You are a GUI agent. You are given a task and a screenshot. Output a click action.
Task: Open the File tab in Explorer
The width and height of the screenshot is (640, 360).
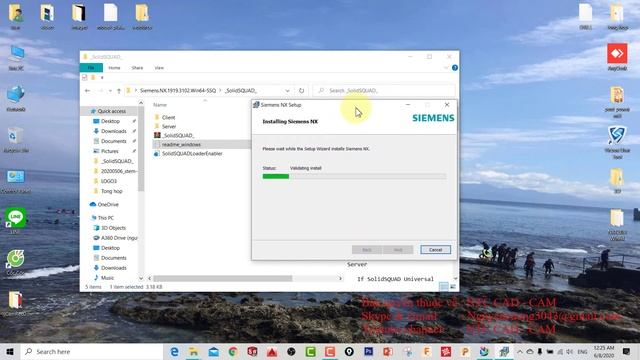pos(91,68)
